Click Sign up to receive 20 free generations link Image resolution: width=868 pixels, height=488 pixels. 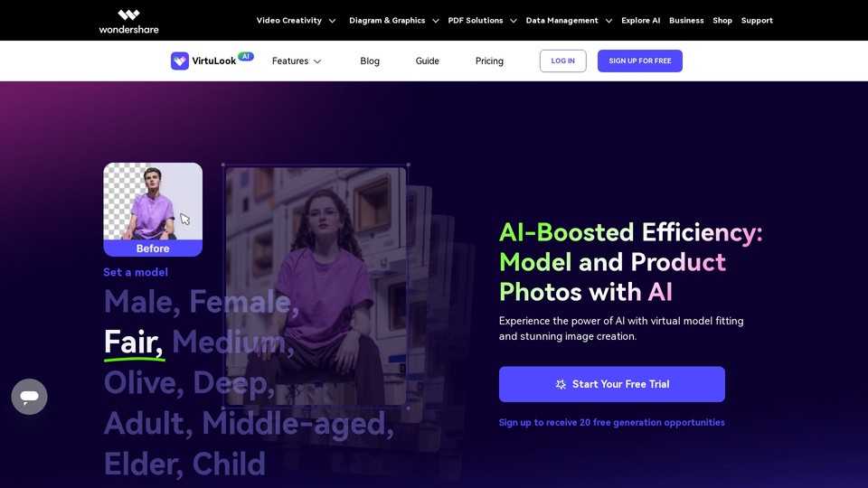click(x=612, y=422)
